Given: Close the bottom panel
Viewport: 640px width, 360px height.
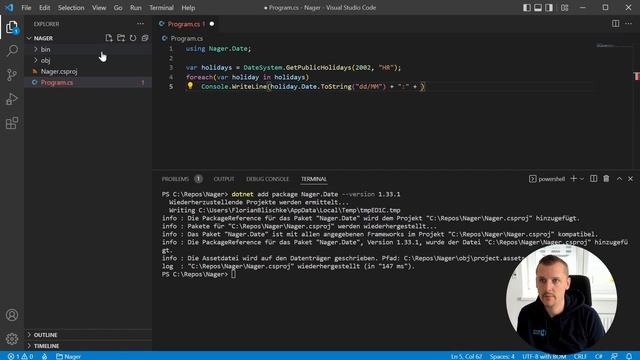Looking at the screenshot, I should [x=631, y=179].
